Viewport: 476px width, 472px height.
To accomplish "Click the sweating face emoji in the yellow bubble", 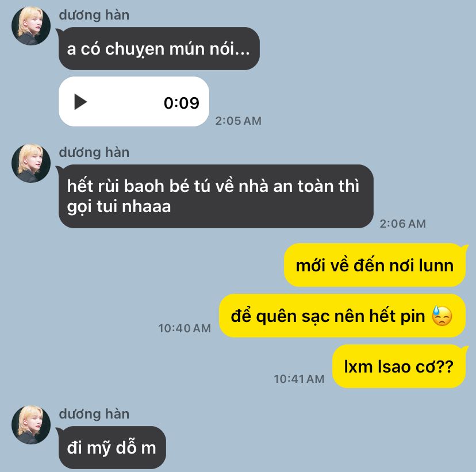I will coord(442,316).
